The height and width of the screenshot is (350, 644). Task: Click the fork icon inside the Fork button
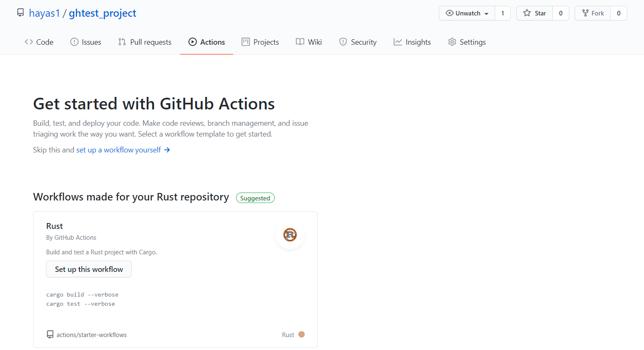[585, 13]
